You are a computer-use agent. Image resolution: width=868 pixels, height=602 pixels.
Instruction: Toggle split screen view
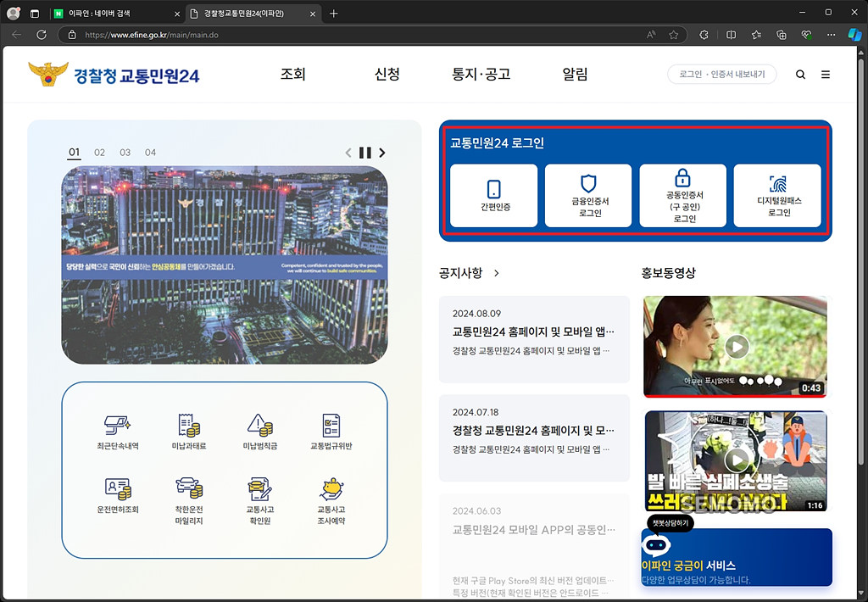pyautogui.click(x=732, y=35)
